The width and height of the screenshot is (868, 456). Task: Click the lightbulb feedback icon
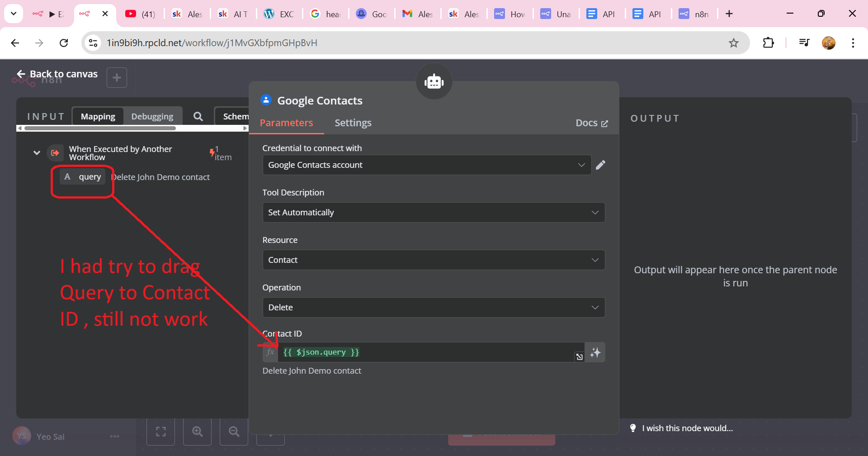(x=633, y=428)
